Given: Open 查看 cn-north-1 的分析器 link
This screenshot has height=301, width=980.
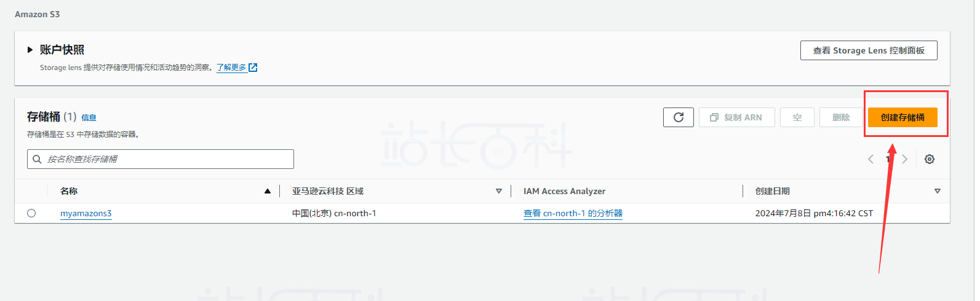Looking at the screenshot, I should pos(573,213).
